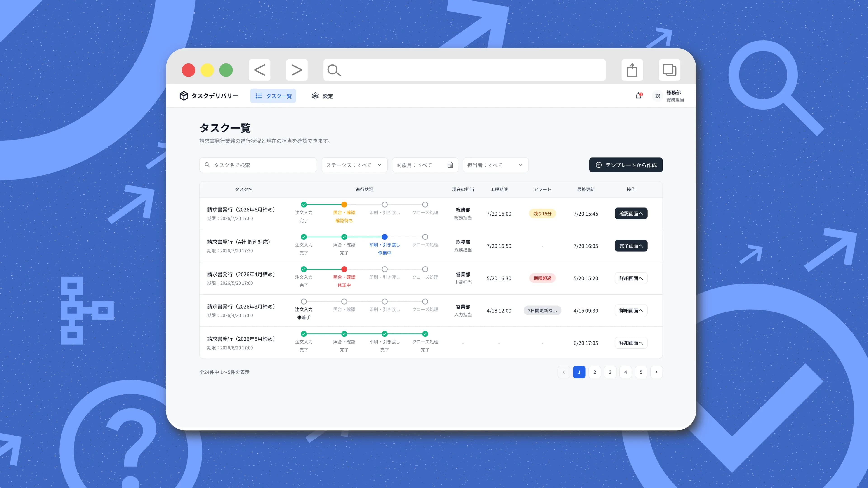Click the magnifier icon in address bar
Image resolution: width=868 pixels, height=488 pixels.
pos(334,70)
